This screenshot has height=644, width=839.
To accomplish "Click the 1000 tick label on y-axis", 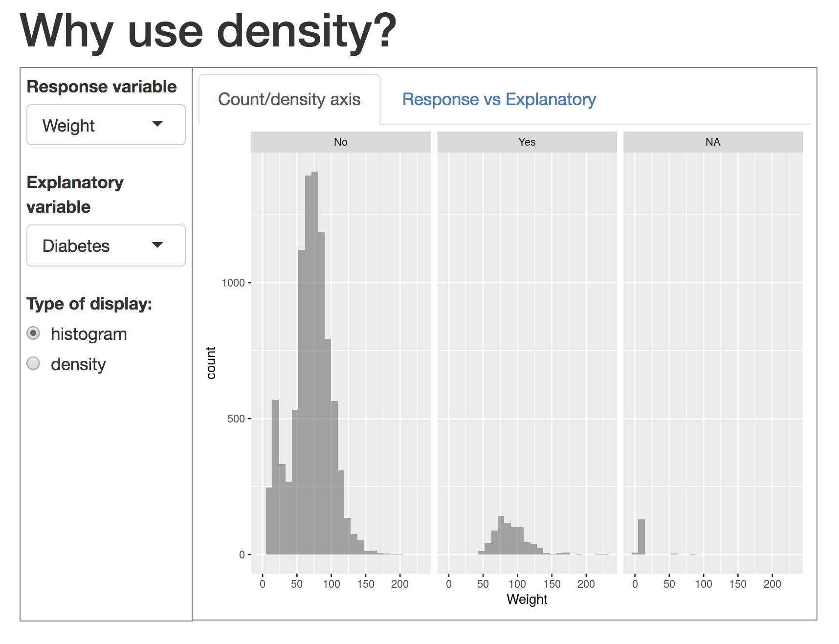I will 233,283.
